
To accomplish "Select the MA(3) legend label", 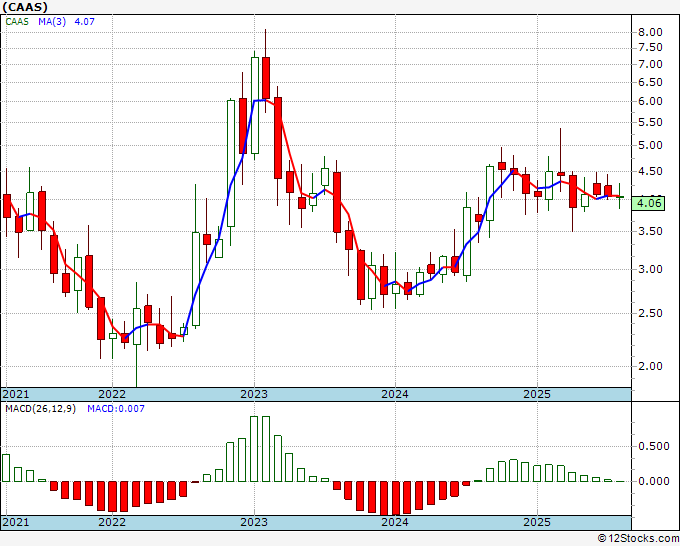I will 52,22.
